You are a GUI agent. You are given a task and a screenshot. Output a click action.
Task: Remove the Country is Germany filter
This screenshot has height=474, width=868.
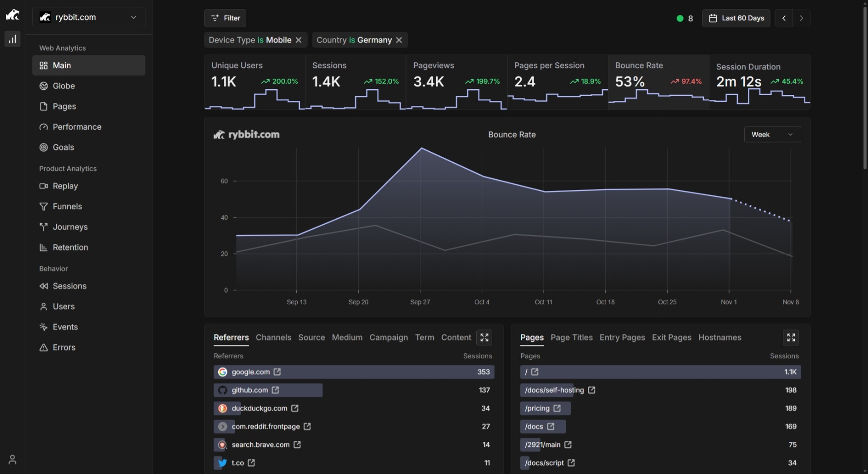pos(399,40)
